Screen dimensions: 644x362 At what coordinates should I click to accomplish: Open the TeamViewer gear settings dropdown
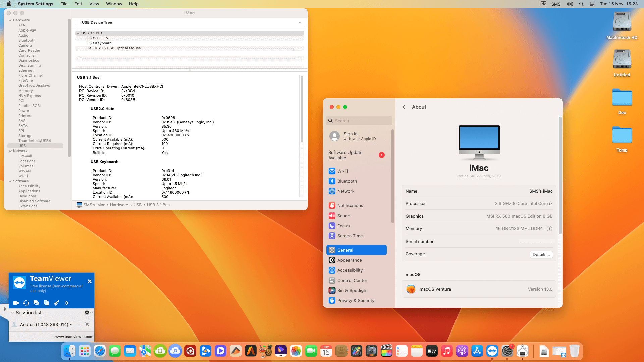[88, 313]
